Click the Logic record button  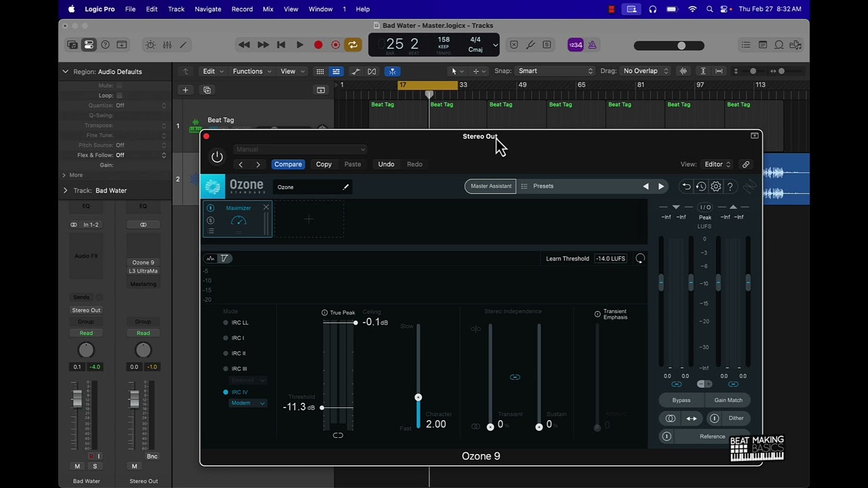pos(318,45)
